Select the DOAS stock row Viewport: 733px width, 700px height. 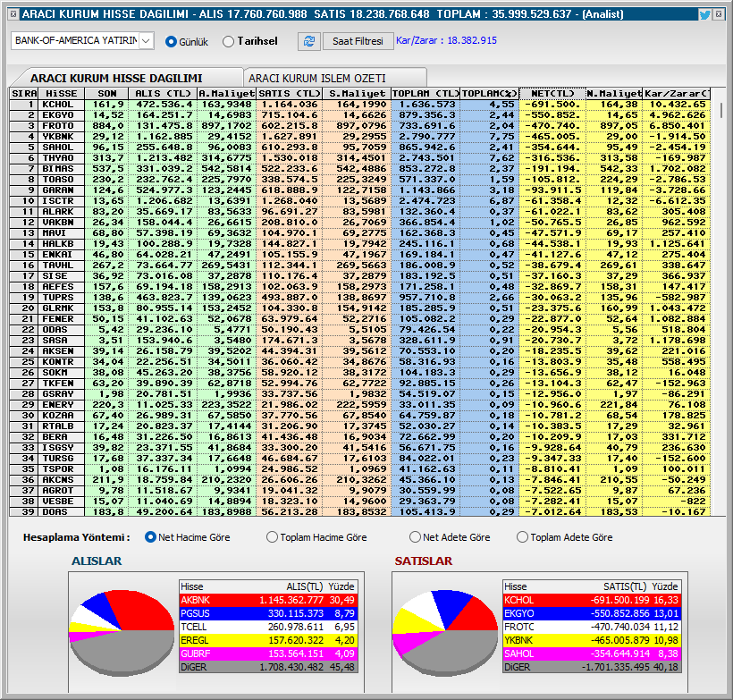[360, 511]
